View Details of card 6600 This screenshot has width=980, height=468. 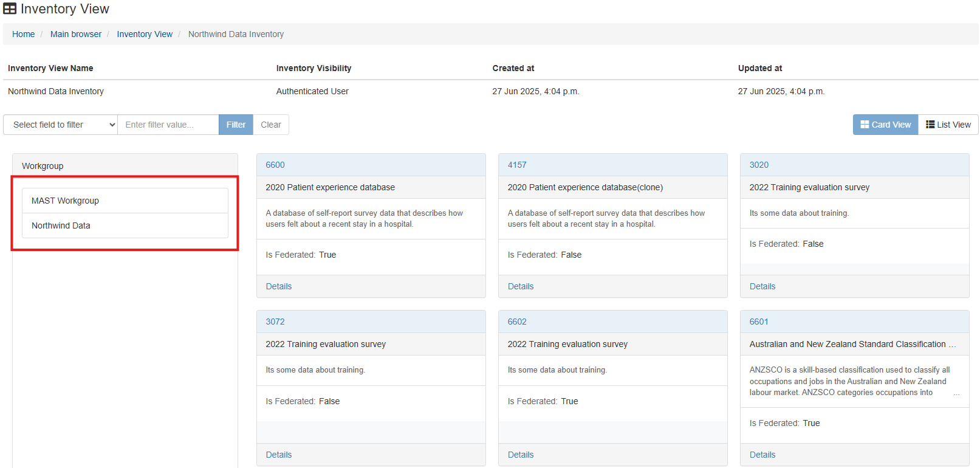coord(279,286)
